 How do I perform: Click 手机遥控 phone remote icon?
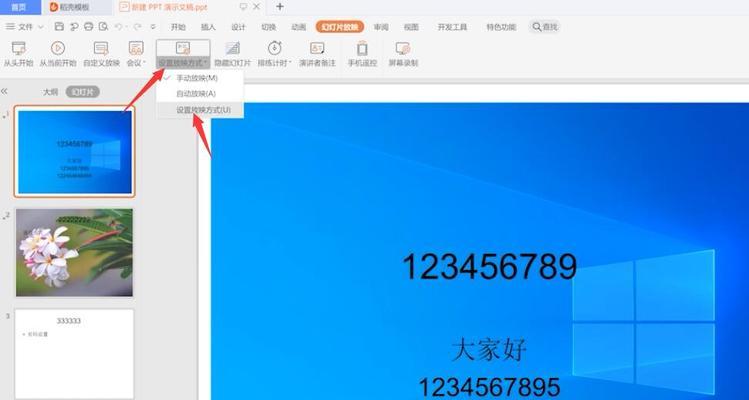coord(362,48)
